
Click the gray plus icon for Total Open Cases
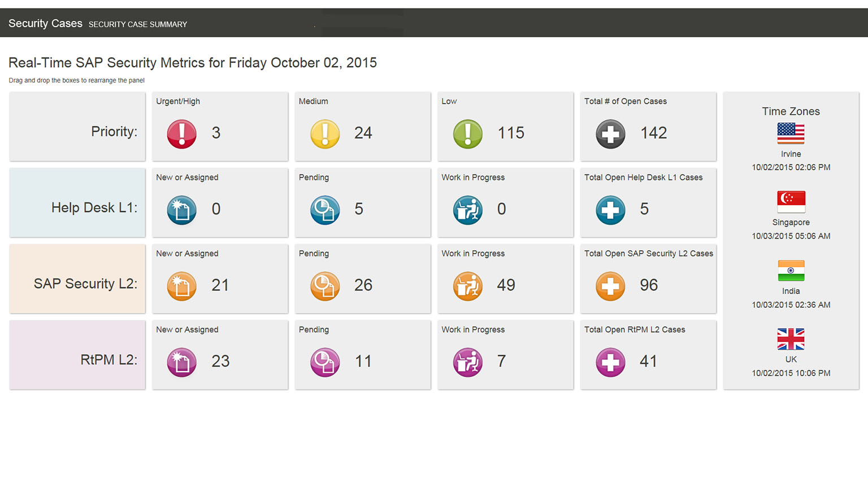[x=610, y=134]
